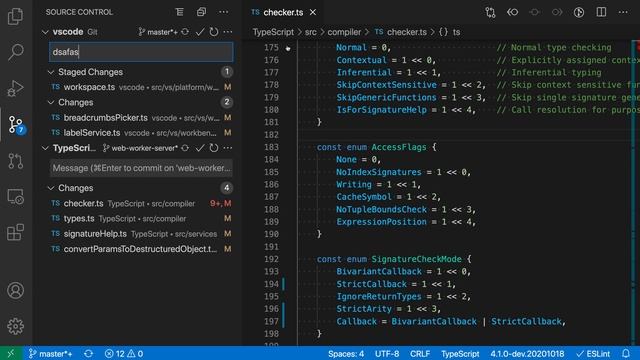Click the checker.ts breadcrumb segment
Image resolution: width=640 pixels, height=360 pixels.
tap(401, 32)
